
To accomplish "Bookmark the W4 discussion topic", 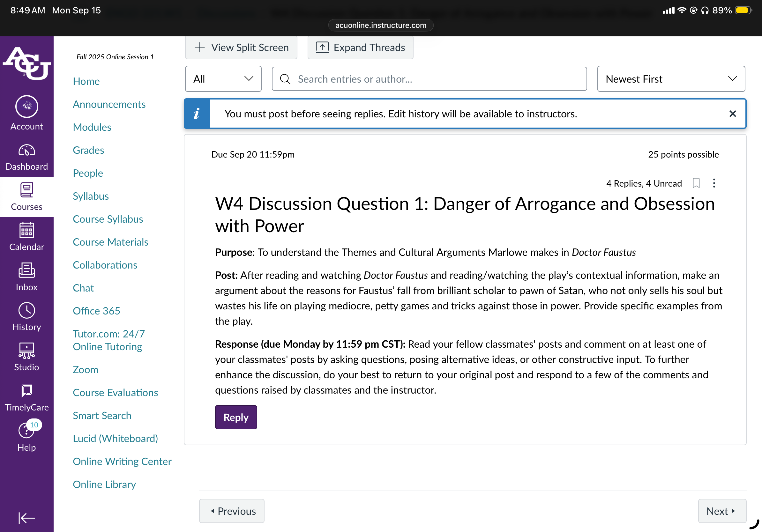I will 696,183.
